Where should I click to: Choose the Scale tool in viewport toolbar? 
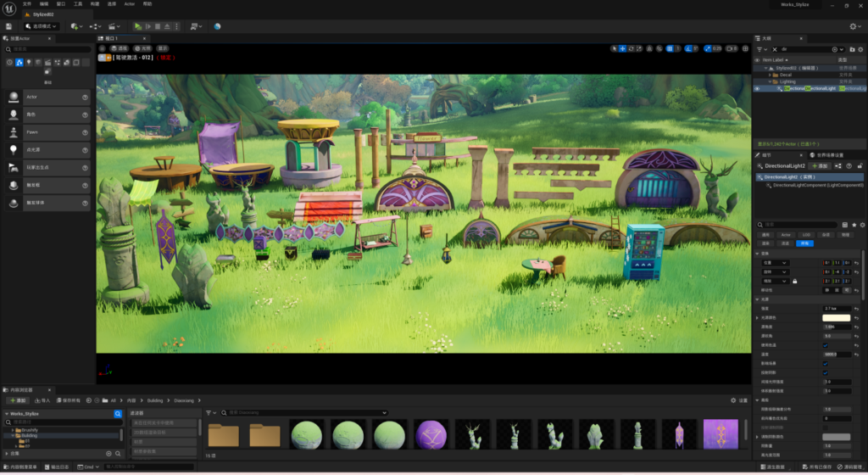pyautogui.click(x=639, y=48)
